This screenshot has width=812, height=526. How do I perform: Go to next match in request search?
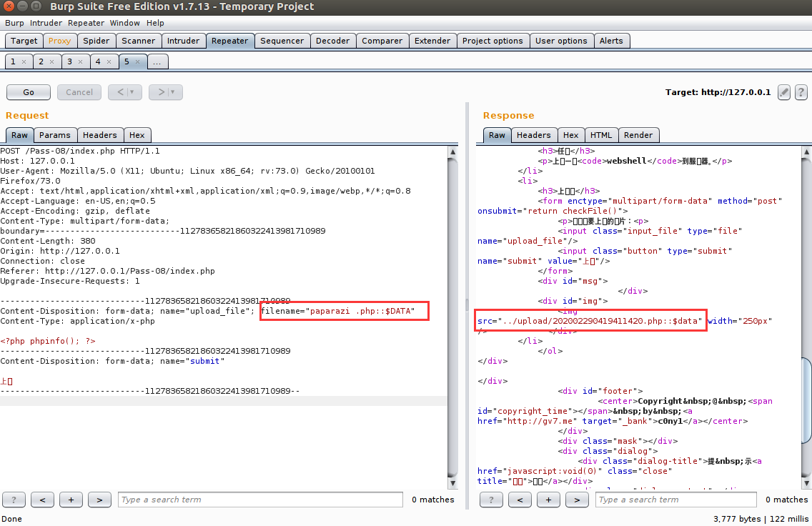coord(99,500)
